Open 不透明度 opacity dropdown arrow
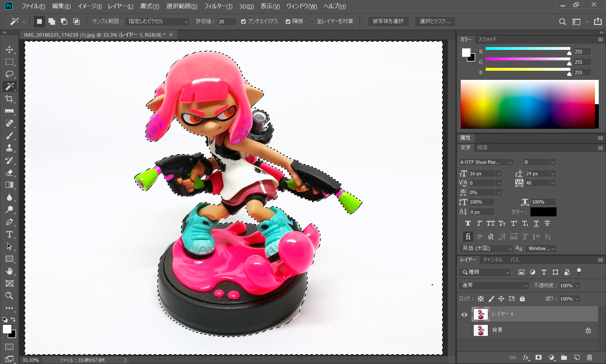The image size is (606, 364). coord(577,286)
